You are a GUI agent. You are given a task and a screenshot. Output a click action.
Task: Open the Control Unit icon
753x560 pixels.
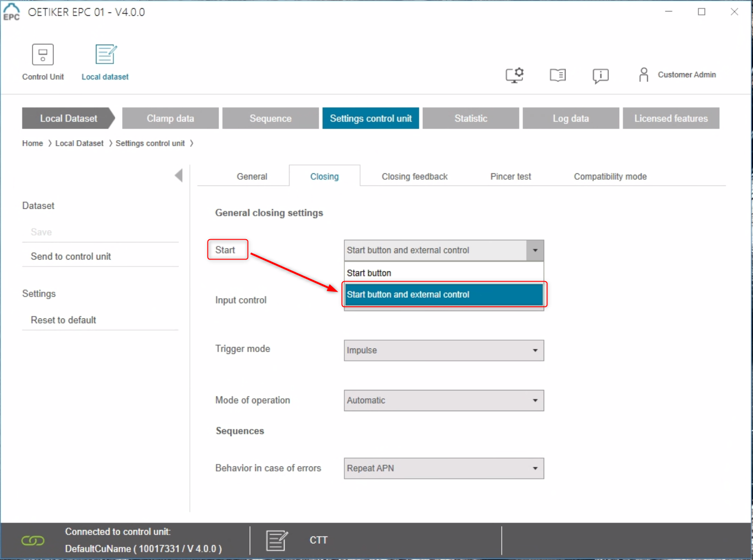[43, 55]
